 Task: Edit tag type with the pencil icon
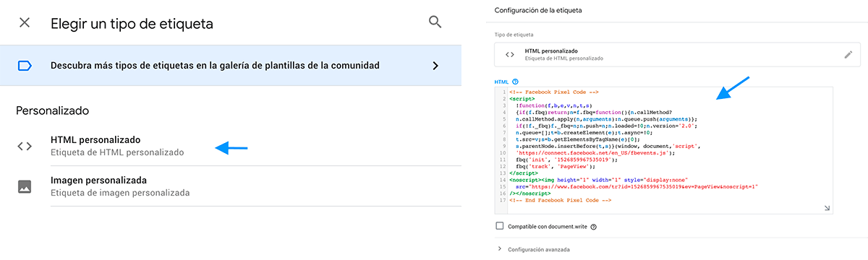[848, 54]
